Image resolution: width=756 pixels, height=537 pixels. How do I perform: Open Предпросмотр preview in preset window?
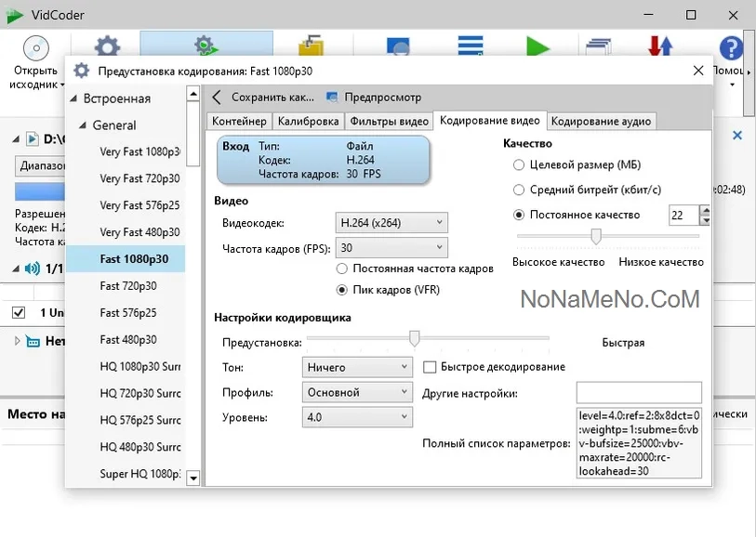click(x=374, y=97)
